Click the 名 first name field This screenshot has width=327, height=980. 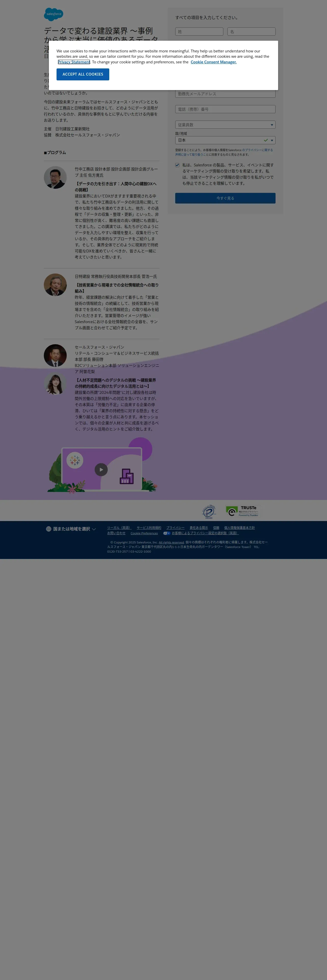[251, 32]
